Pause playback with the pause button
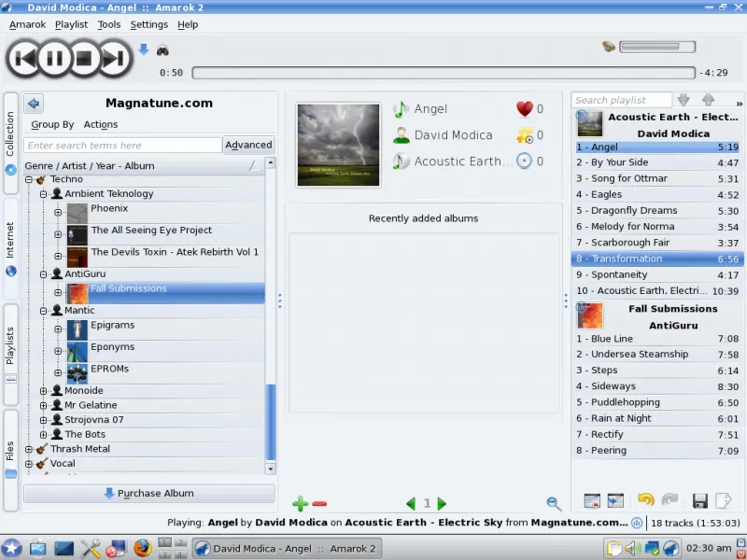This screenshot has width=747, height=560. (54, 58)
